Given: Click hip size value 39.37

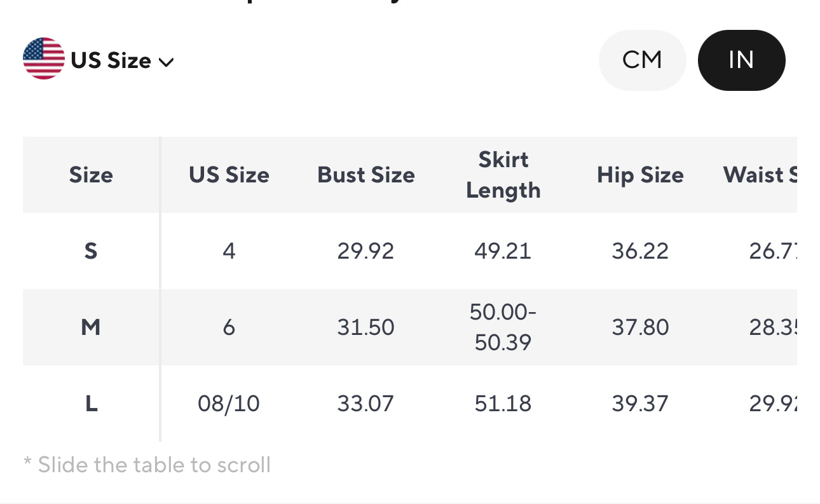Looking at the screenshot, I should tap(640, 404).
